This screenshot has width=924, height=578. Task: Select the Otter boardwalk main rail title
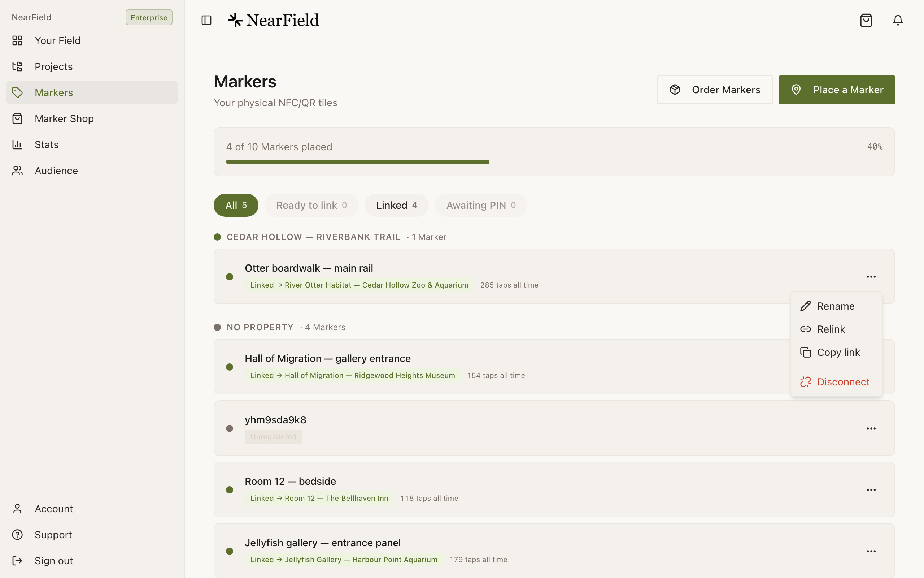[x=309, y=268]
